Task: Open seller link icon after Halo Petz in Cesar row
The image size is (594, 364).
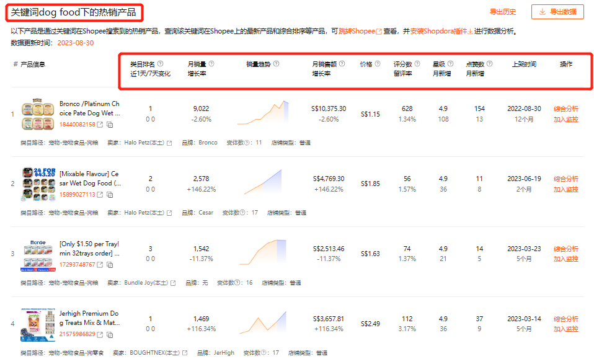Action: pyautogui.click(x=169, y=213)
